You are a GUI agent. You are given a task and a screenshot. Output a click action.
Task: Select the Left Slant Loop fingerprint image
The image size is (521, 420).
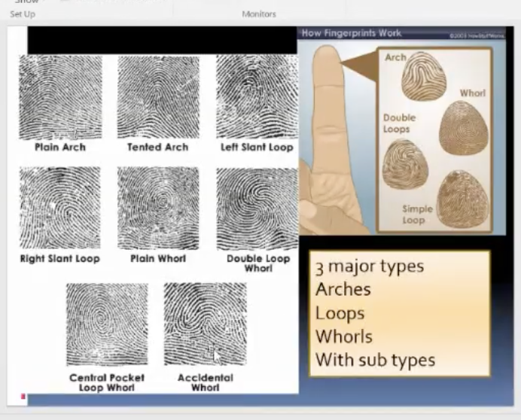[x=257, y=96]
